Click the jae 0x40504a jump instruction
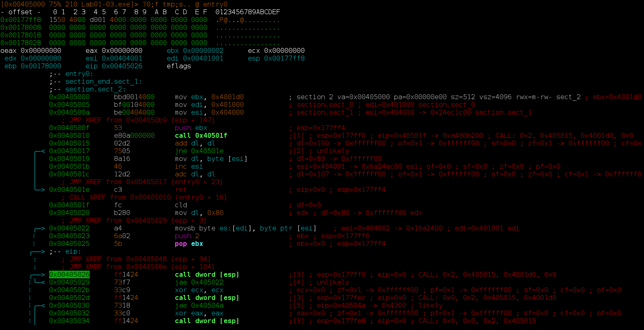The height and width of the screenshot is (330, 644). [199, 305]
